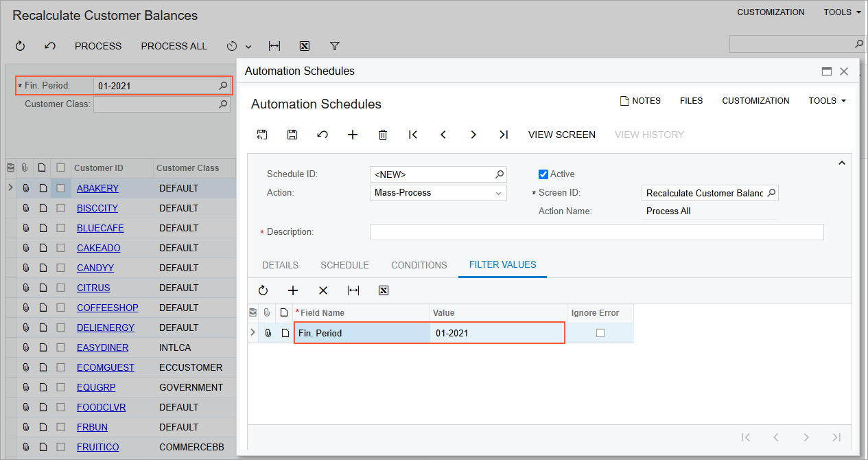Image resolution: width=868 pixels, height=460 pixels.
Task: Expand the Tools menu in Automation Schedules
Action: point(827,101)
